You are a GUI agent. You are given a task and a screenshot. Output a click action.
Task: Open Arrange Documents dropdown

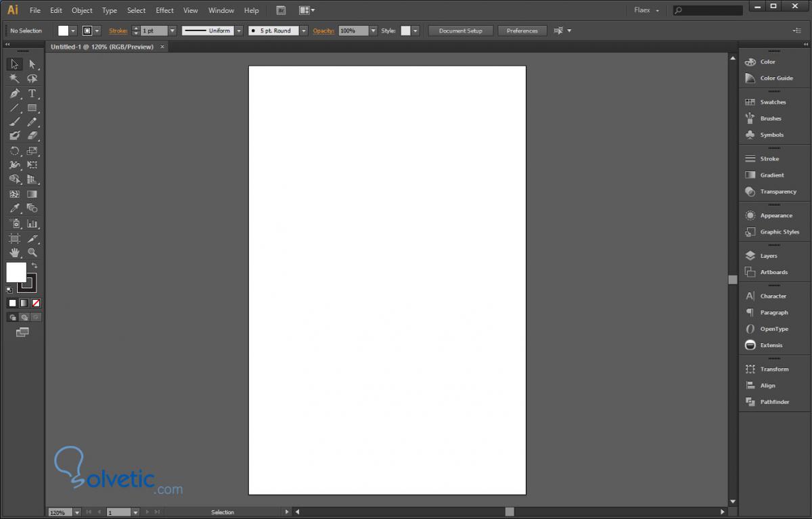pyautogui.click(x=307, y=10)
